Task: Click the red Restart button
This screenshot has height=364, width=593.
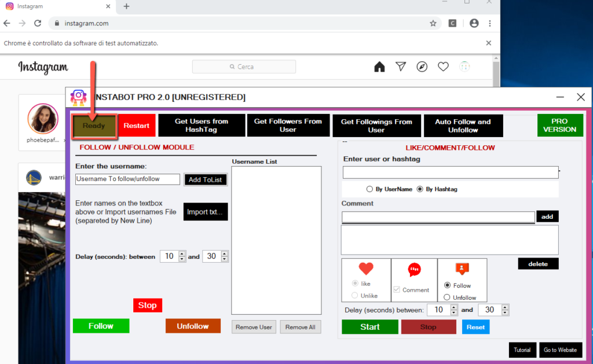Action: pos(137,126)
